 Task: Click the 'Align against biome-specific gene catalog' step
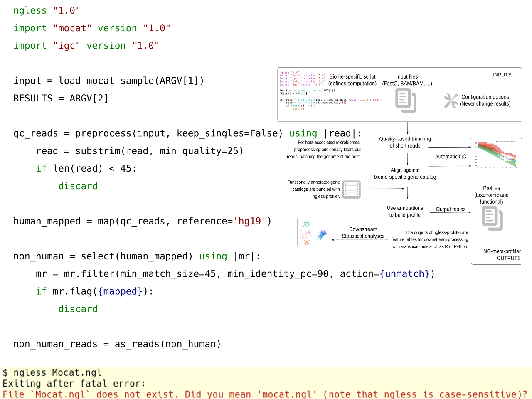point(404,173)
